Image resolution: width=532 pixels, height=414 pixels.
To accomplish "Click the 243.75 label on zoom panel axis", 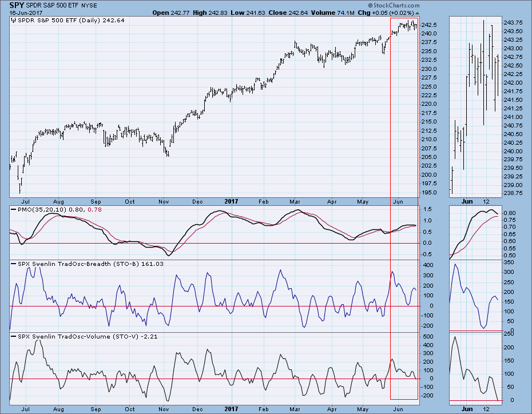I will (513, 23).
